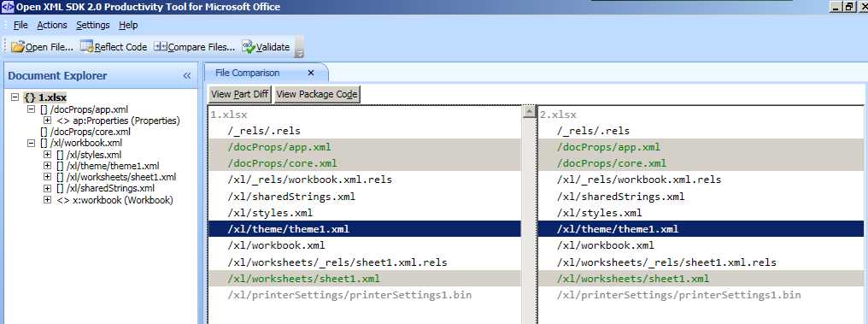Collapse the /xl/workbook.xml tree node
The width and height of the screenshot is (868, 324).
32,143
